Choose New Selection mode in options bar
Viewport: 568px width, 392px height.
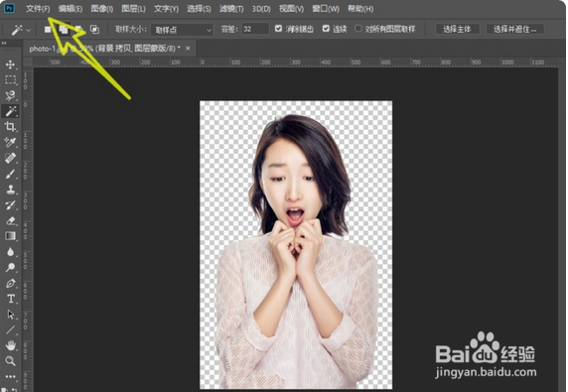[x=48, y=30]
